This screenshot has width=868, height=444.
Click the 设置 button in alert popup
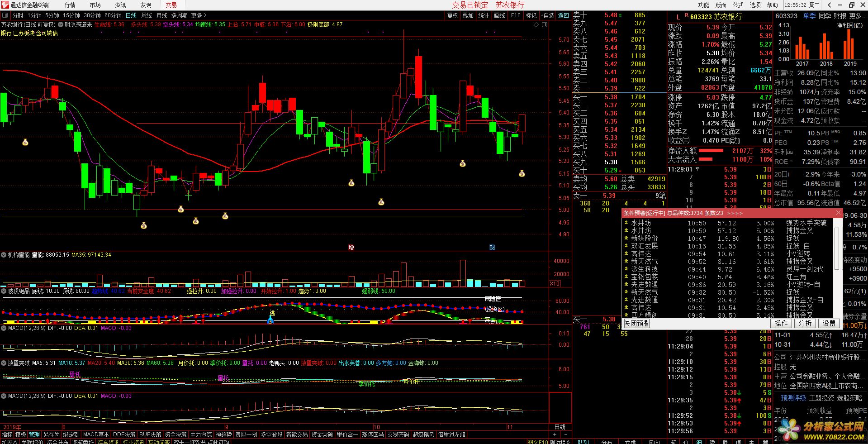click(829, 323)
